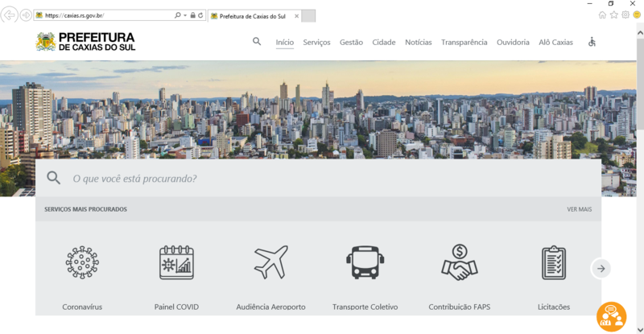Go forward with the browser forward arrow
This screenshot has height=334, width=644.
click(26, 15)
